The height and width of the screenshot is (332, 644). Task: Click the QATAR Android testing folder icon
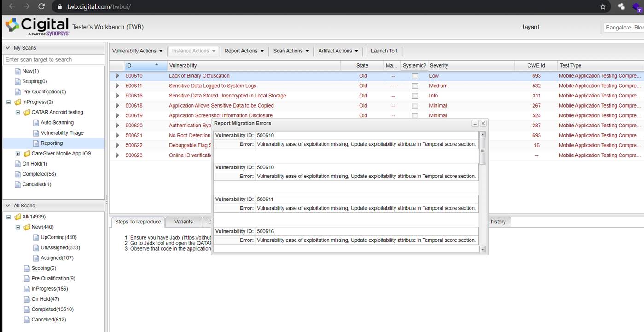point(27,112)
